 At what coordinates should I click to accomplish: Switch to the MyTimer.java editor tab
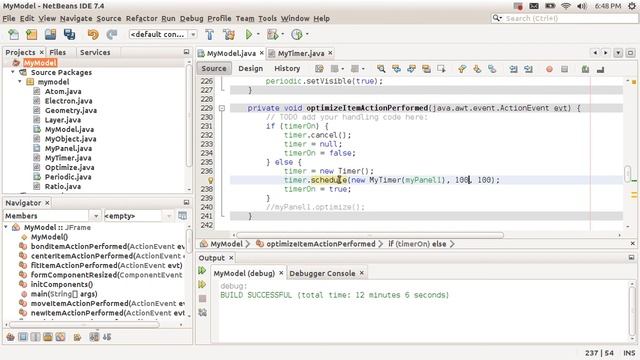(x=300, y=53)
